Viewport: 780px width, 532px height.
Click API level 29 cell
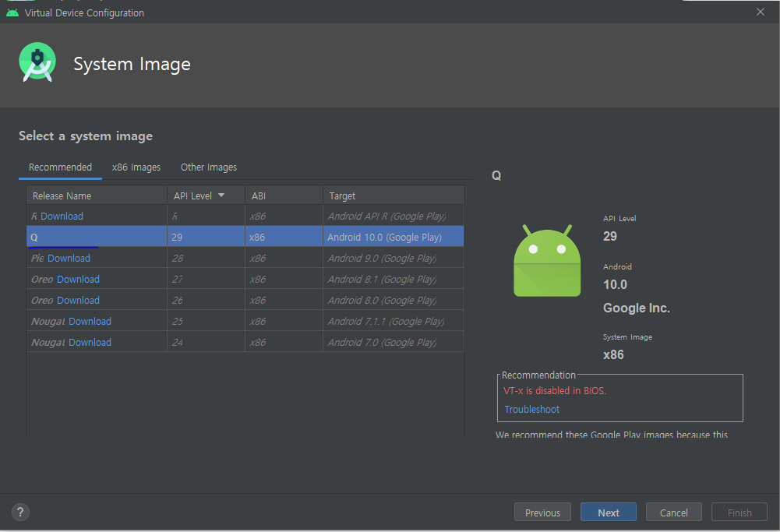click(x=206, y=237)
